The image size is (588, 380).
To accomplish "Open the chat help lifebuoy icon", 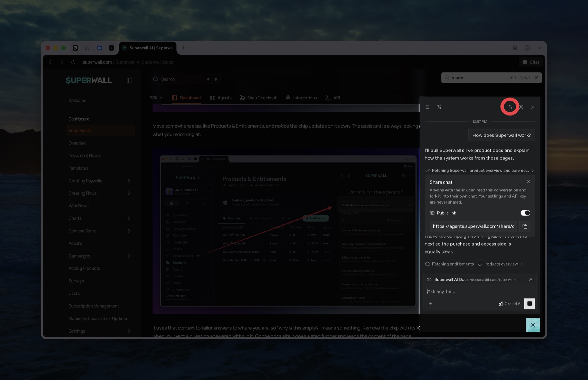I will (521, 107).
